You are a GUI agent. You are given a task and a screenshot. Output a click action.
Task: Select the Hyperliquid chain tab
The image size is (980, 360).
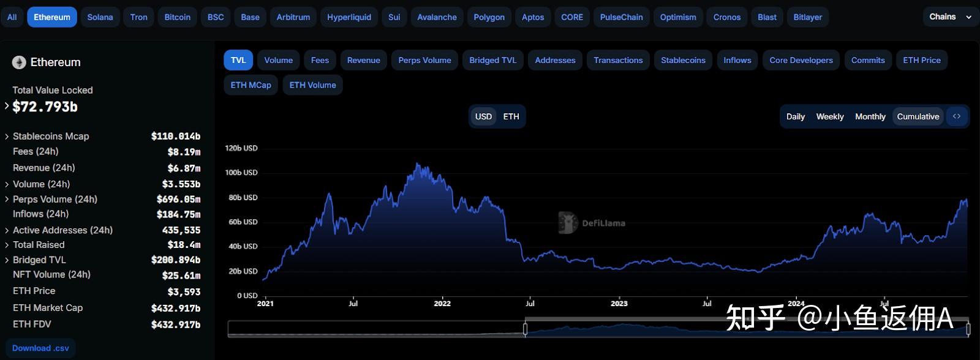coord(349,17)
